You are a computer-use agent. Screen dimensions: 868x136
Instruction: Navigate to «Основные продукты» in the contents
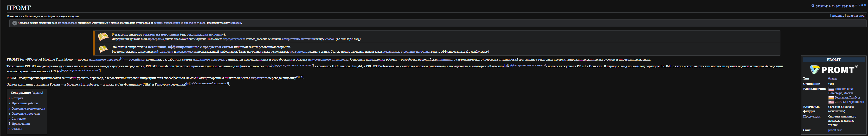(x=26, y=114)
